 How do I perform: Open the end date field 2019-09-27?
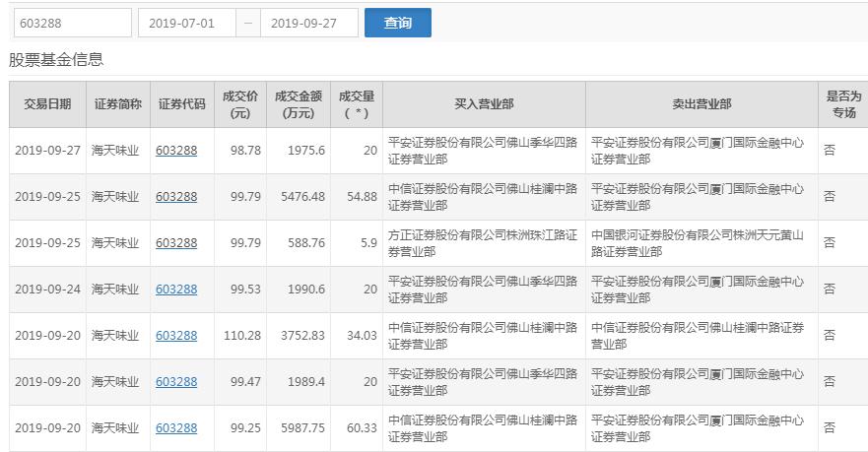[309, 24]
